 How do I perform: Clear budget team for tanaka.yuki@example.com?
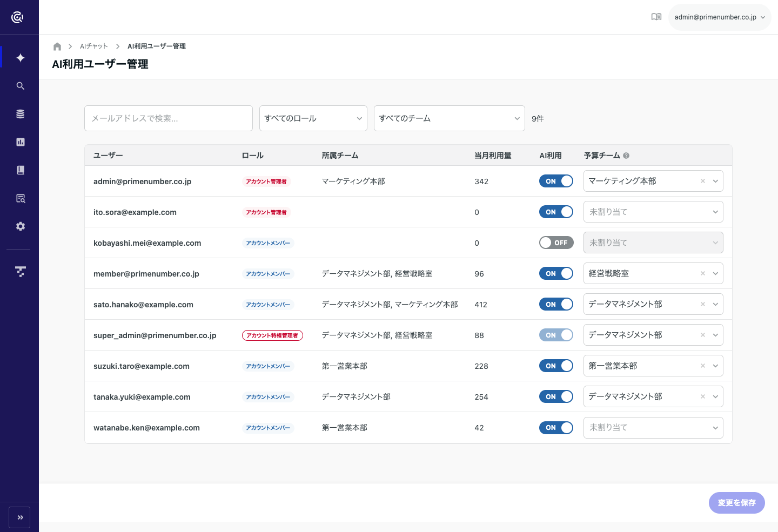tap(703, 396)
